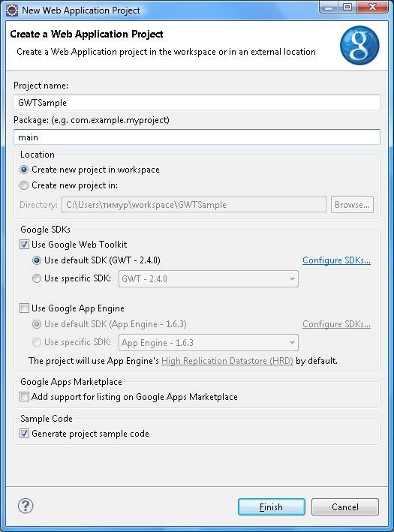Expand the App Engine - 1.6.3 dropdown

tap(209, 343)
